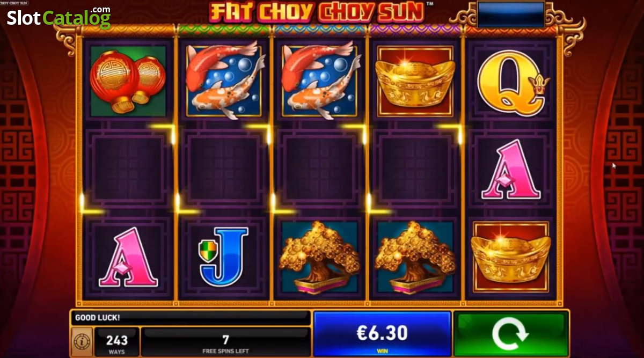Click the gold ingot symbol on reel four
Viewport: 644px width, 358px height.
[415, 81]
